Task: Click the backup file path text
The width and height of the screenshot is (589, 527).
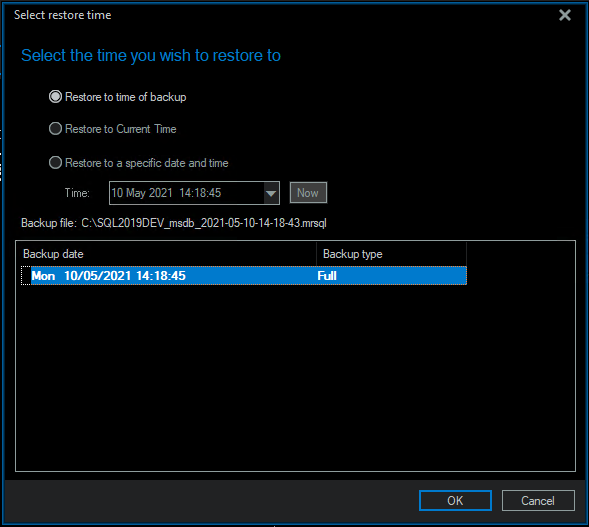Action: [x=204, y=223]
